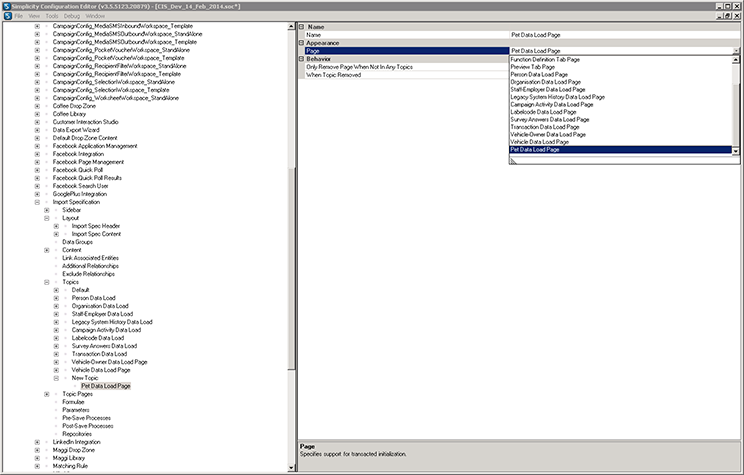This screenshot has height=475, width=744.
Task: Expand the Import Spec Header node
Action: click(x=56, y=226)
